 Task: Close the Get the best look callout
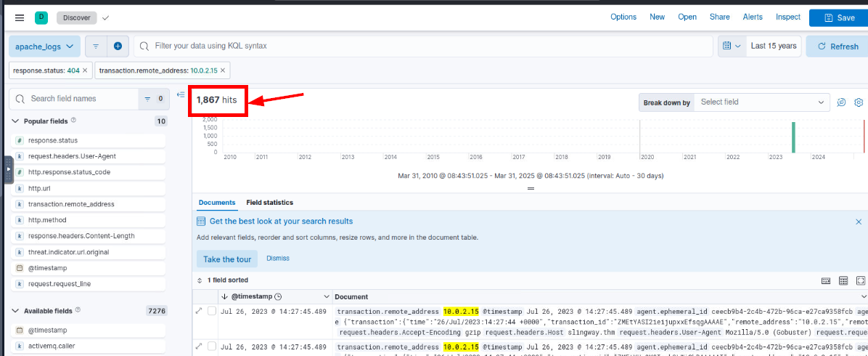tap(859, 222)
